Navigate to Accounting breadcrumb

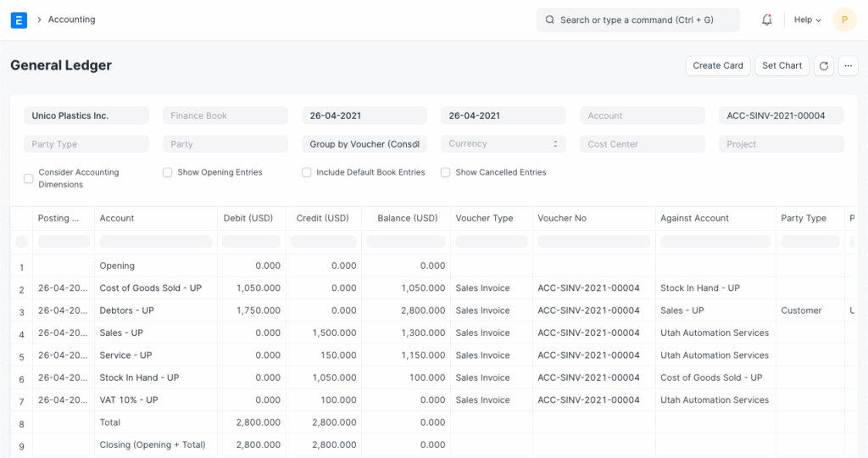(71, 20)
